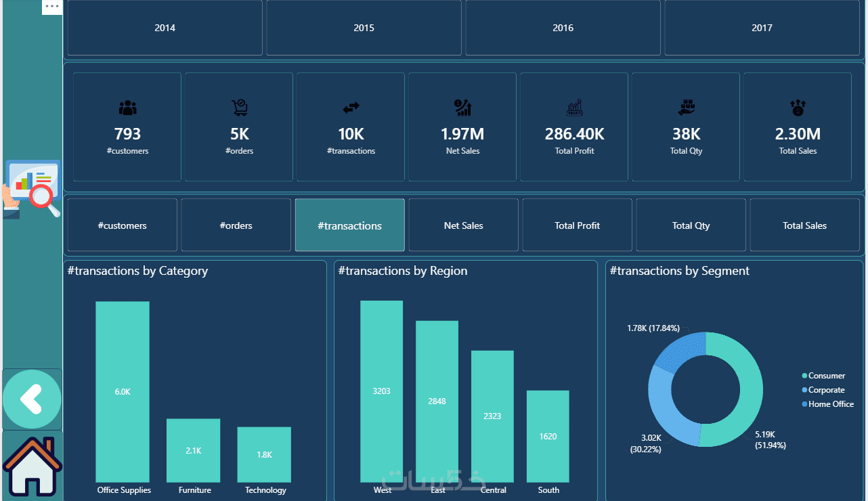Click the 10K transactions value
This screenshot has height=501, width=868.
point(351,134)
